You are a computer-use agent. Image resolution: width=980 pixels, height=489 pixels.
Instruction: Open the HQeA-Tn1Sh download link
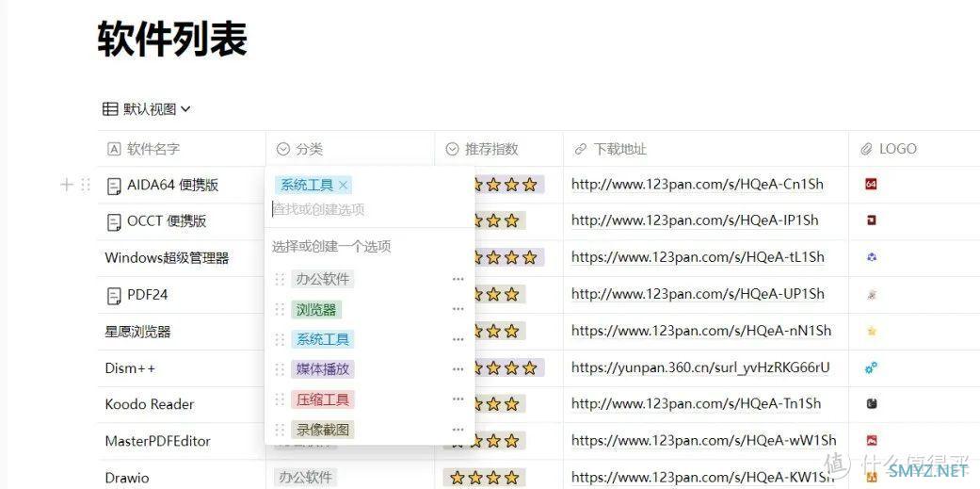[697, 404]
